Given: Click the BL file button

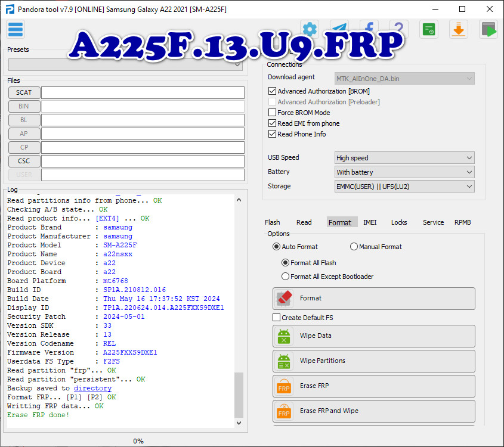Looking at the screenshot, I should 24,120.
